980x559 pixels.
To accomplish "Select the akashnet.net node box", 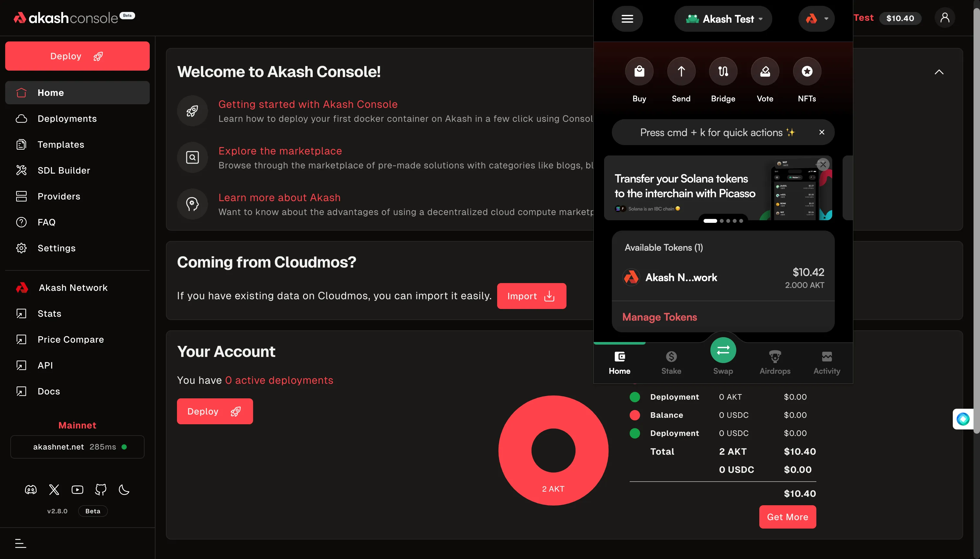I will (x=77, y=447).
